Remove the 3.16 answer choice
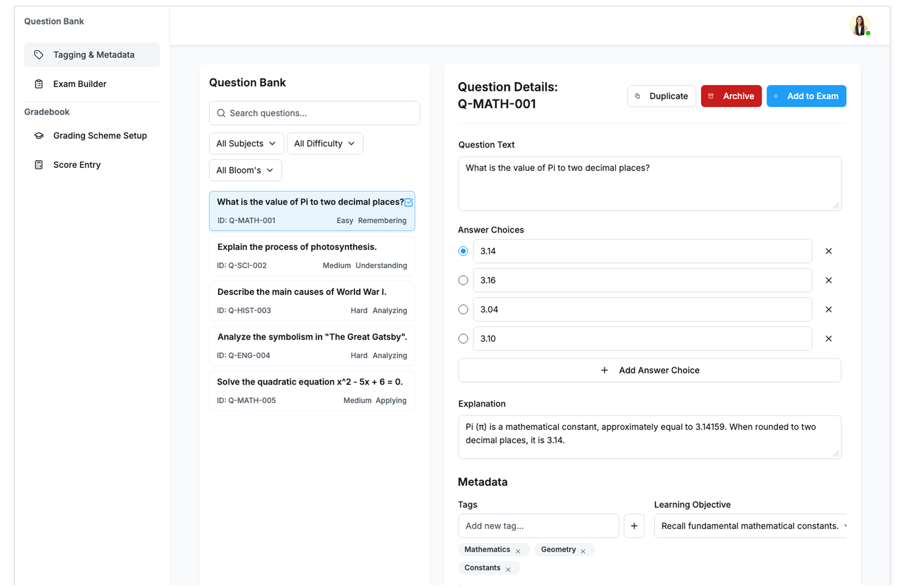Image resolution: width=905 pixels, height=588 pixels. pyautogui.click(x=828, y=280)
